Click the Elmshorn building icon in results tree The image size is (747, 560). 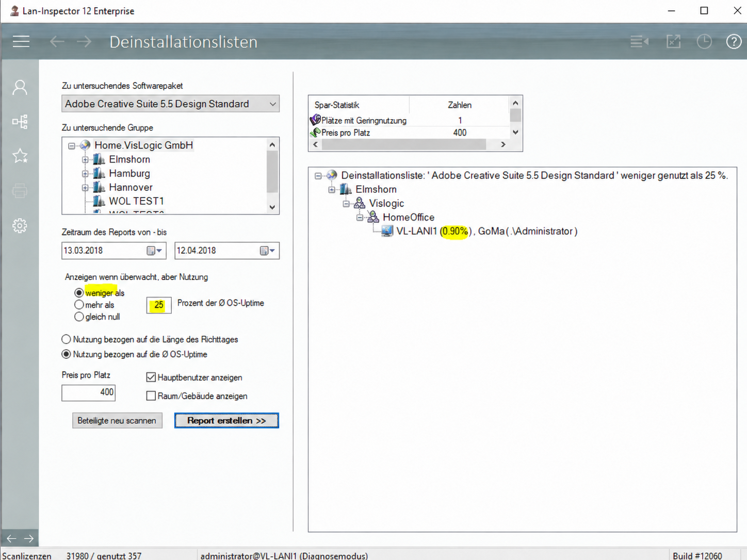(346, 189)
